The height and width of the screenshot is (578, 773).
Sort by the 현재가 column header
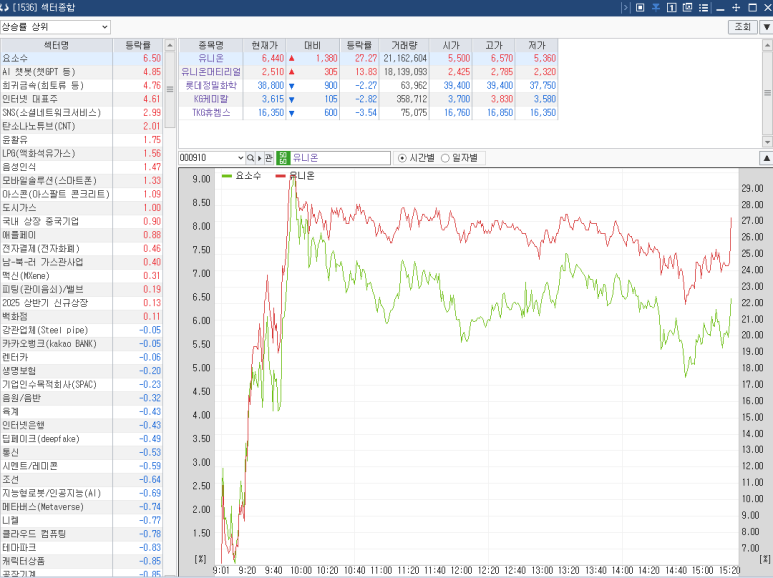pos(264,45)
